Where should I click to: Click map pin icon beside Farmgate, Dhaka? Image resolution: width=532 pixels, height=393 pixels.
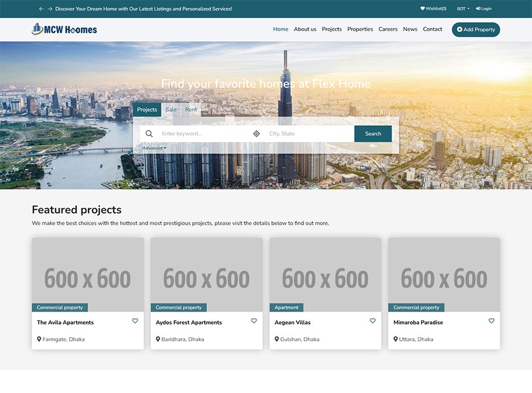pyautogui.click(x=39, y=339)
